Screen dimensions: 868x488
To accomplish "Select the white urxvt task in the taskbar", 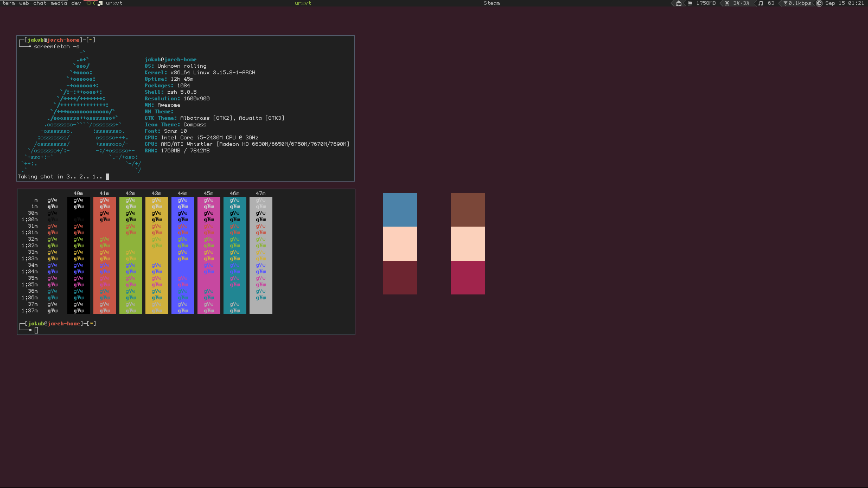I will pyautogui.click(x=114, y=3).
